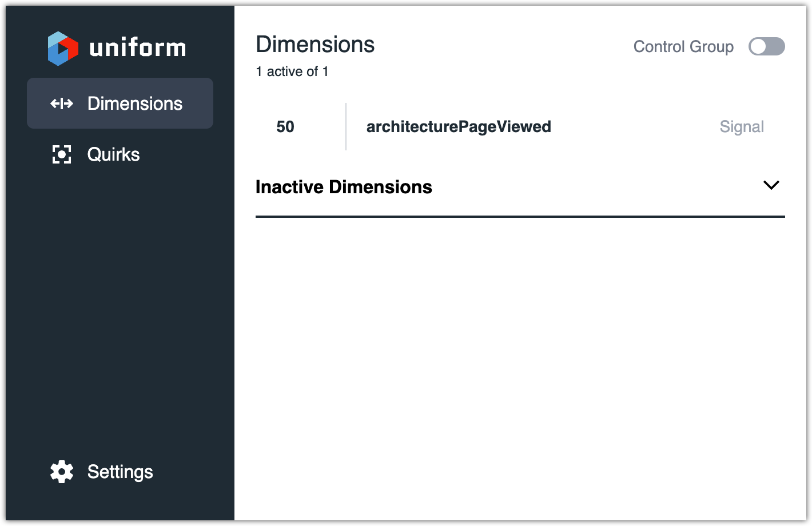The image size is (812, 526).
Task: Click the Uniform cube logo icon
Action: (x=63, y=49)
